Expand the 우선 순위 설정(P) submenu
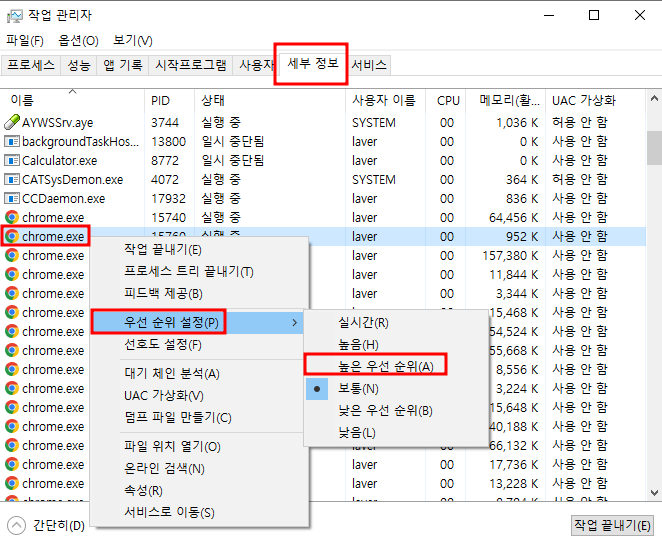This screenshot has height=549, width=662. [x=197, y=323]
